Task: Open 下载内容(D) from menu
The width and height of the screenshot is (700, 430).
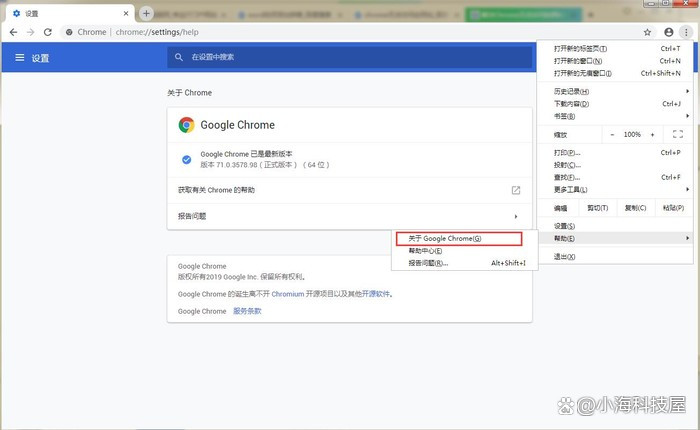Action: pyautogui.click(x=616, y=104)
